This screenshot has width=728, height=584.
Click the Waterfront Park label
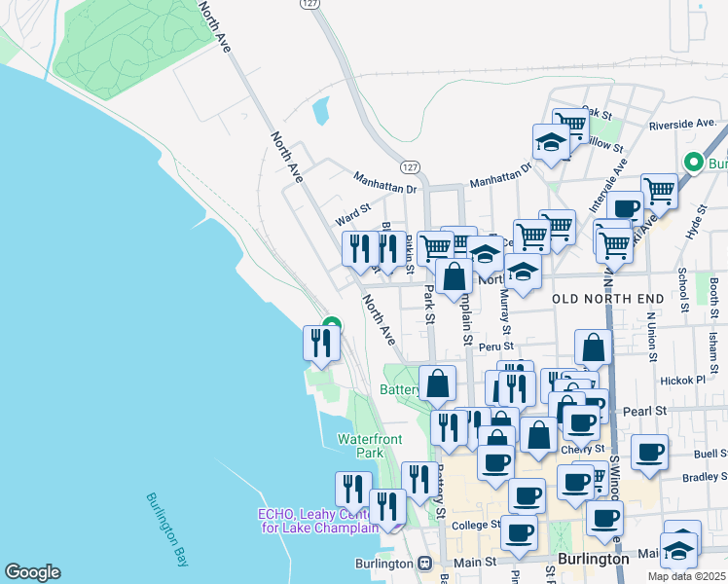pyautogui.click(x=370, y=446)
